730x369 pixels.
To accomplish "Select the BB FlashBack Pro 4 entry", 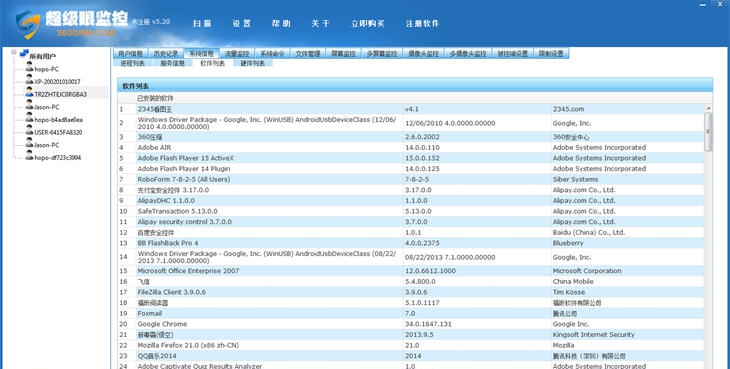I will click(411, 243).
